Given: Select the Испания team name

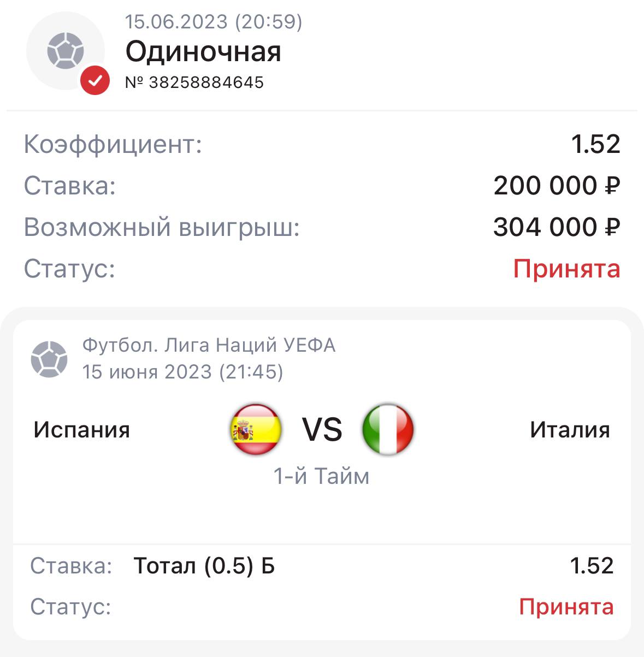Looking at the screenshot, I should pyautogui.click(x=82, y=430).
